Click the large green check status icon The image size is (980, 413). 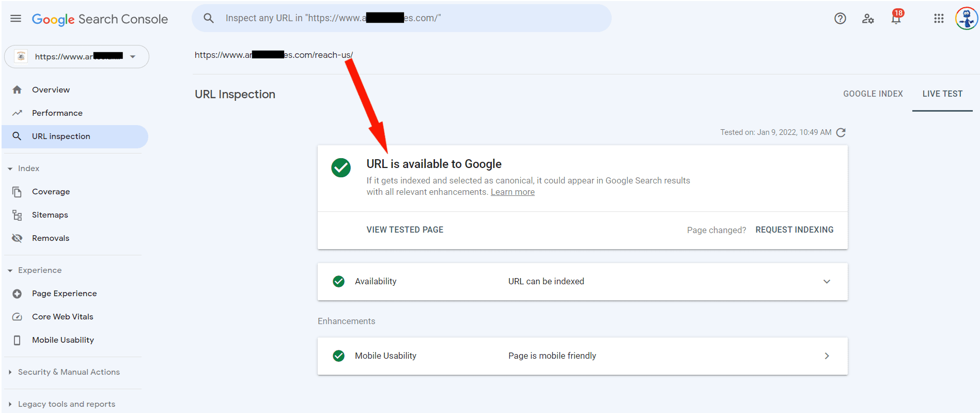[x=341, y=167]
